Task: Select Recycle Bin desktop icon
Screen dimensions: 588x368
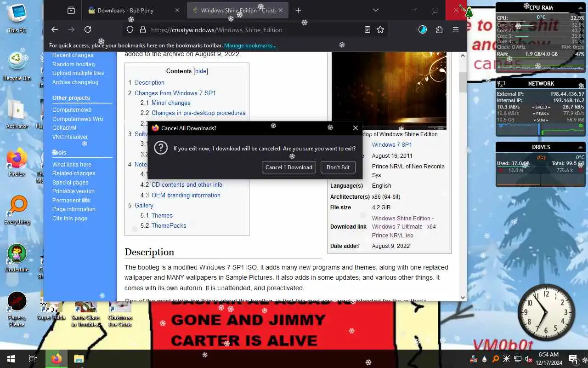Action: tap(17, 67)
